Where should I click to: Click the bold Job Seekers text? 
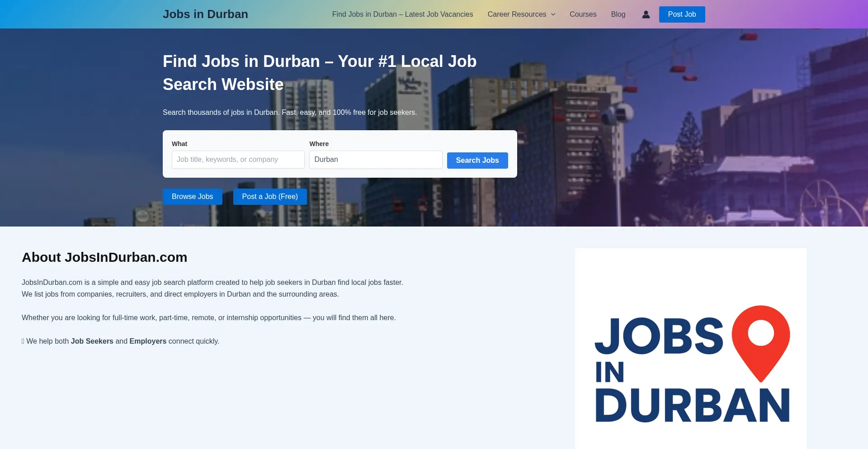(92, 341)
